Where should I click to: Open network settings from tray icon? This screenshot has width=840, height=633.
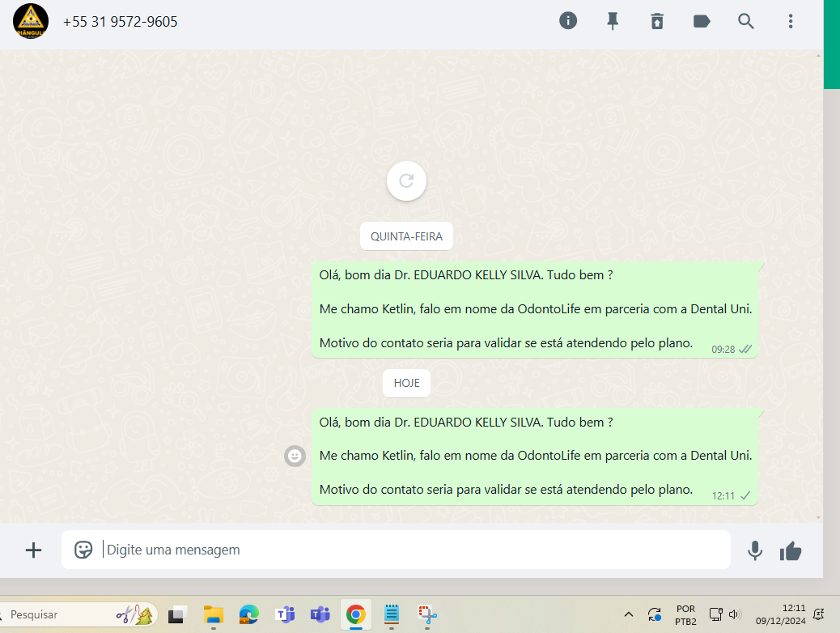tap(715, 614)
